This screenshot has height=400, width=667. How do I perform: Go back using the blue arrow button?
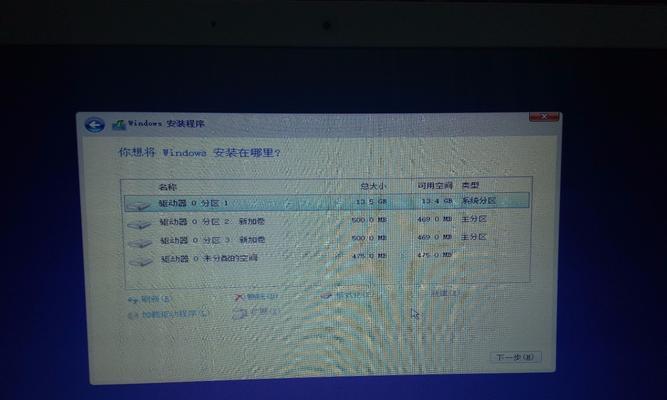(94, 125)
